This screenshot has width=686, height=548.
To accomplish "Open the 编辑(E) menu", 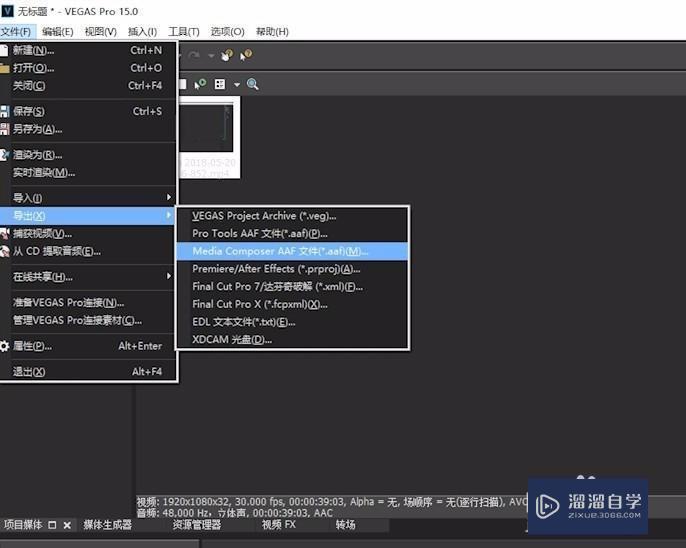I will tap(58, 31).
